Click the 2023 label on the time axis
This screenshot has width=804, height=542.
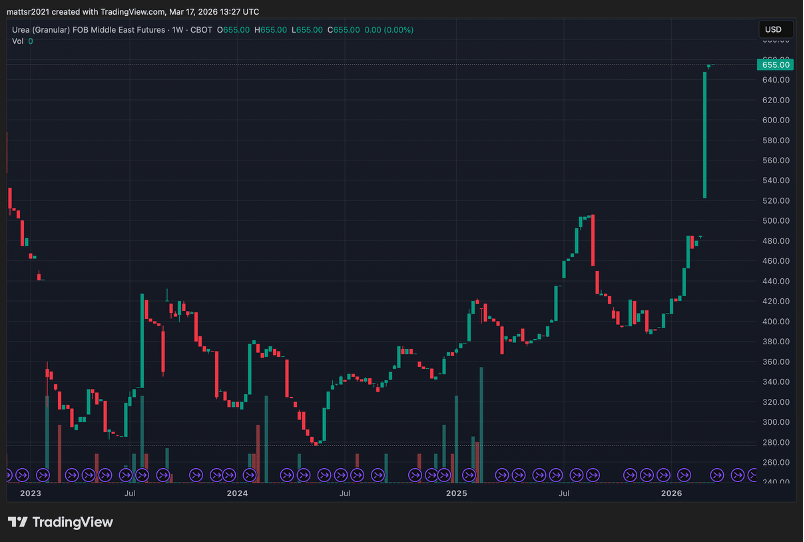pyautogui.click(x=30, y=493)
